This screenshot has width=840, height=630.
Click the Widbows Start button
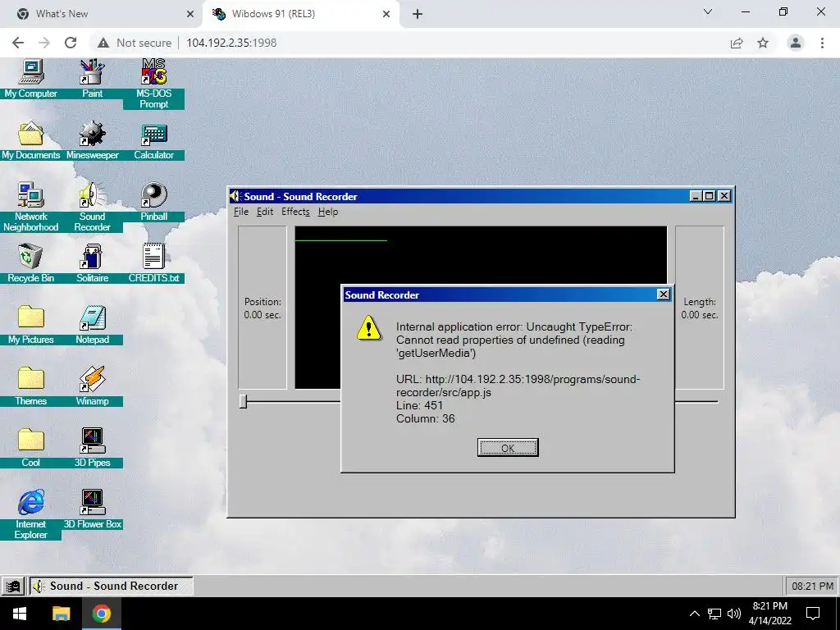[13, 586]
